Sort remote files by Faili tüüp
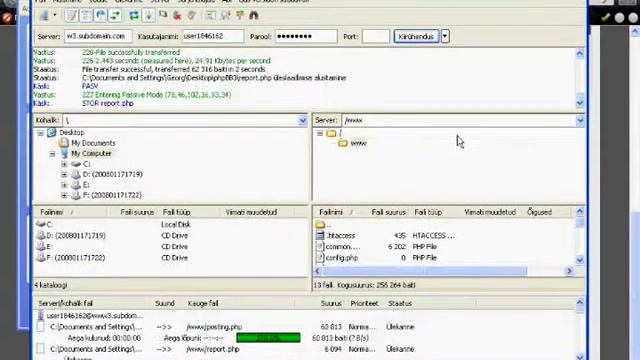This screenshot has width=640, height=360. pos(428,212)
